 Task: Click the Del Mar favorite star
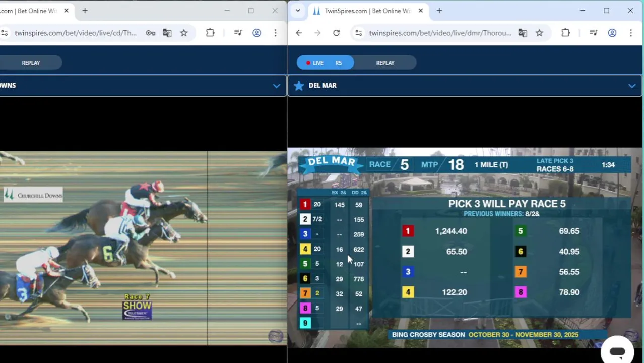point(299,86)
